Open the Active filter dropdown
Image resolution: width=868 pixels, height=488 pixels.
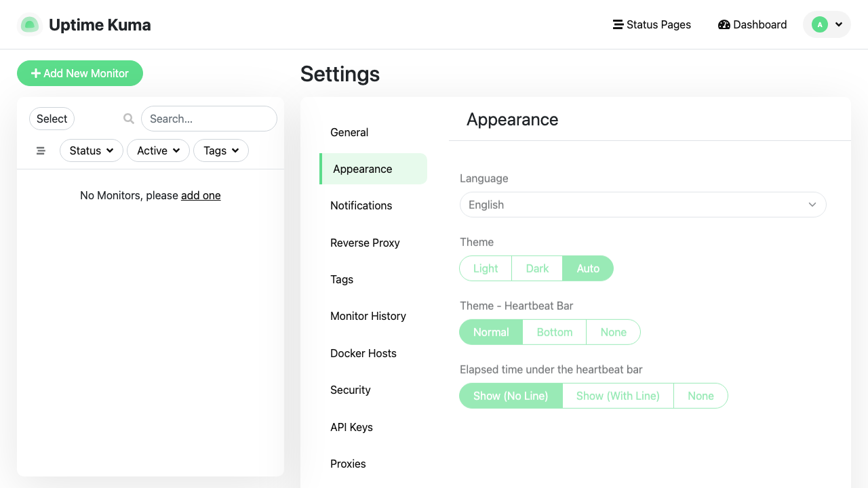pos(158,150)
